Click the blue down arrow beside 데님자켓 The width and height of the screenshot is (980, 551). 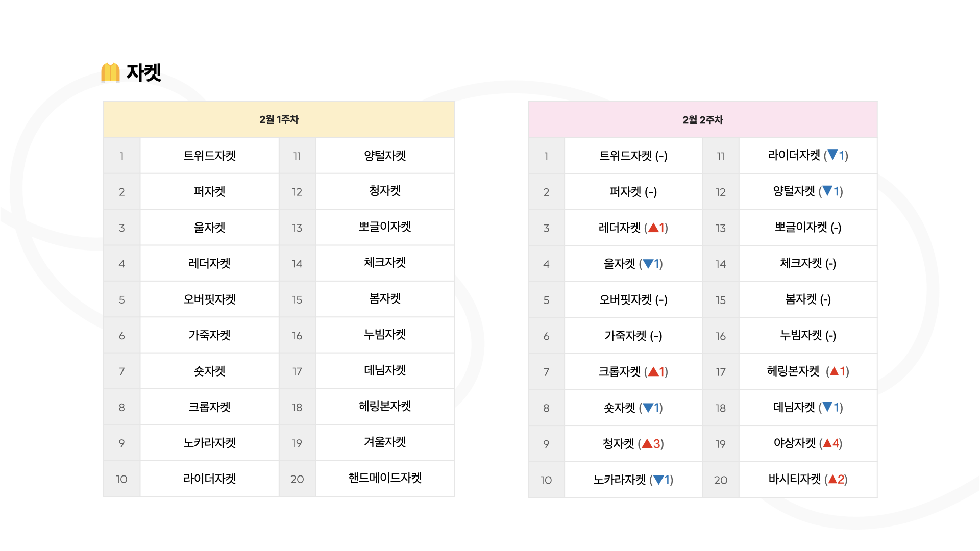click(827, 407)
